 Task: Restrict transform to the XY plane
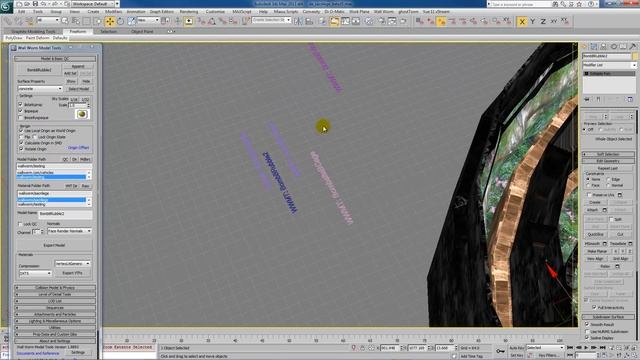point(554,22)
